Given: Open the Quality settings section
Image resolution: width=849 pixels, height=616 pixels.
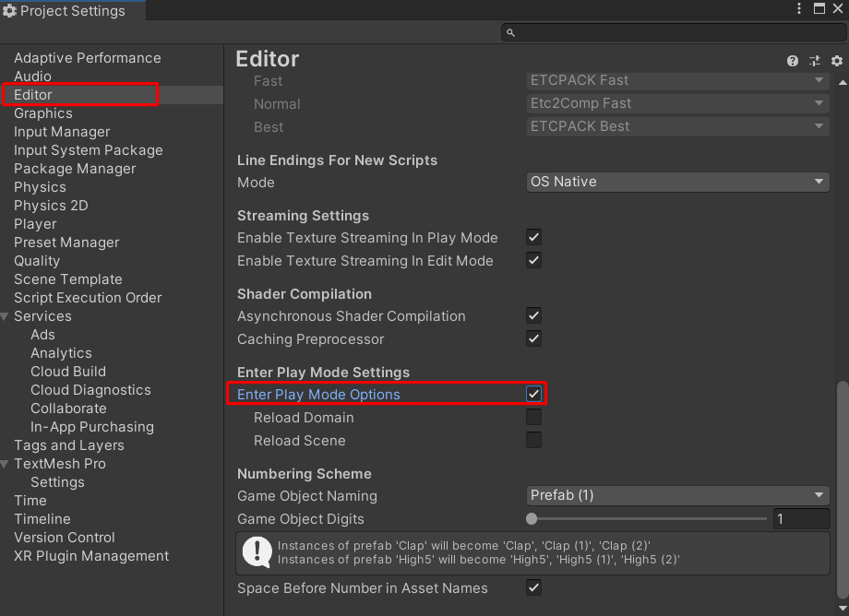Looking at the screenshot, I should click(37, 261).
